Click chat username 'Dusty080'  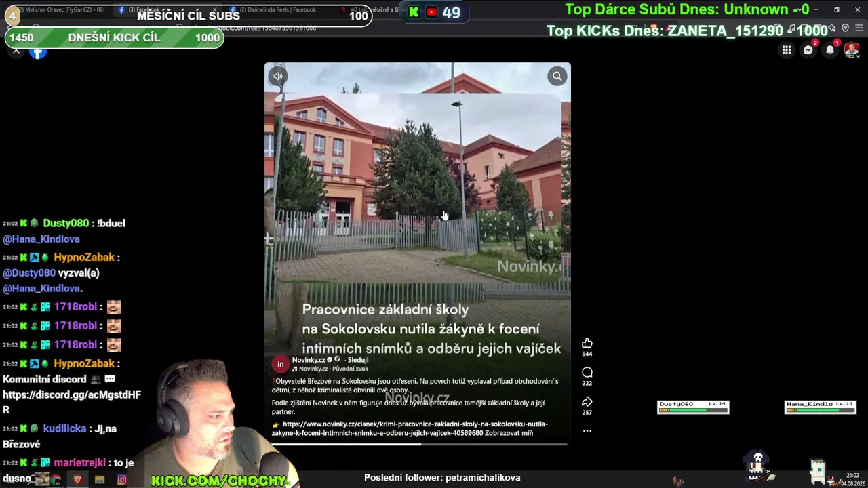[66, 223]
